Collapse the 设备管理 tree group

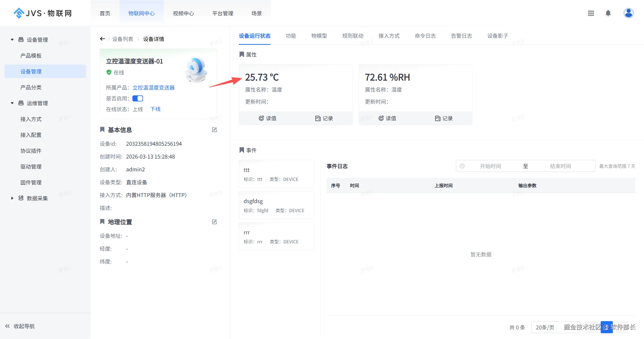point(12,40)
